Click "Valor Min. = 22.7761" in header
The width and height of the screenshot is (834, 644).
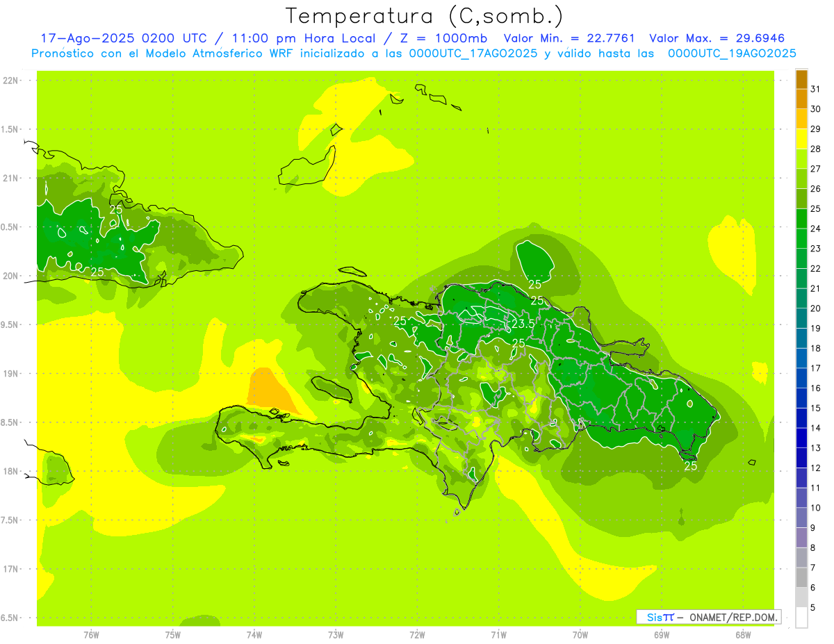pos(569,38)
